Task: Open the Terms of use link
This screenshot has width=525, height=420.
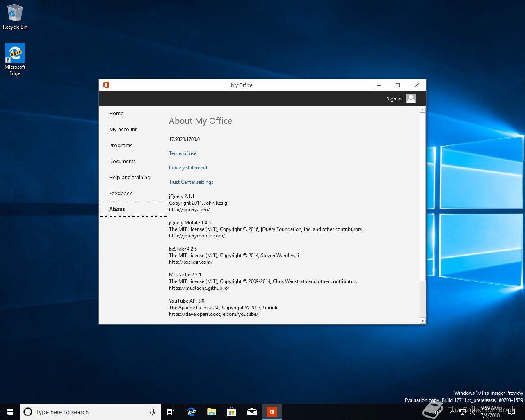Action: (183, 153)
